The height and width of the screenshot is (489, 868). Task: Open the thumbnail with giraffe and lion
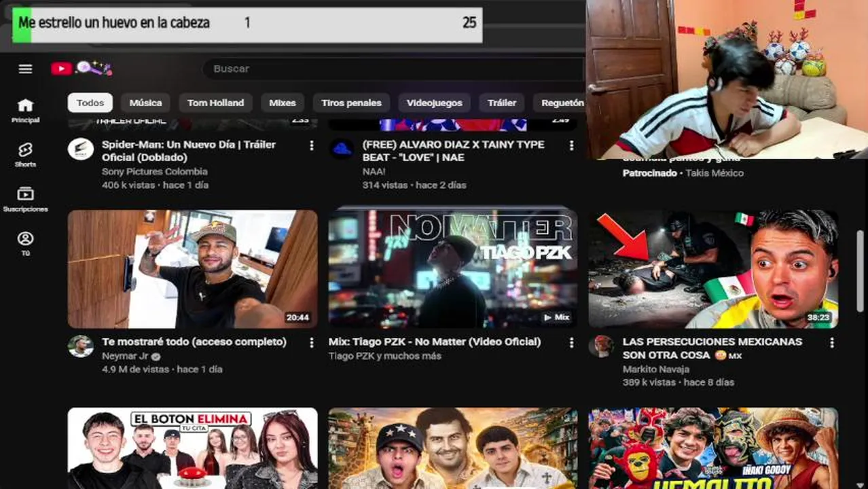(453, 448)
